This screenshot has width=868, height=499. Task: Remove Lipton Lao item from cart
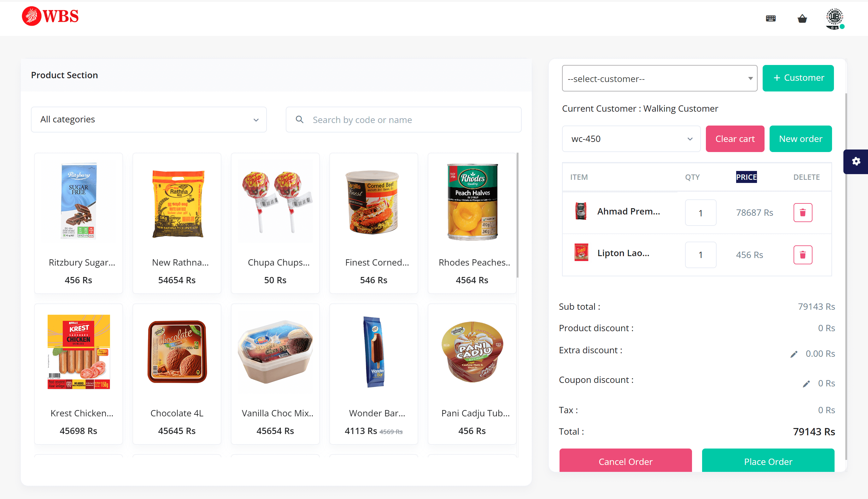tap(802, 255)
